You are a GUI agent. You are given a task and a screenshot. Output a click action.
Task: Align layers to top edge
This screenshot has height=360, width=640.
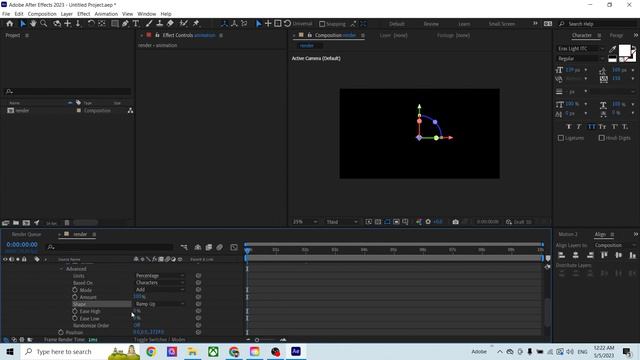(604, 255)
